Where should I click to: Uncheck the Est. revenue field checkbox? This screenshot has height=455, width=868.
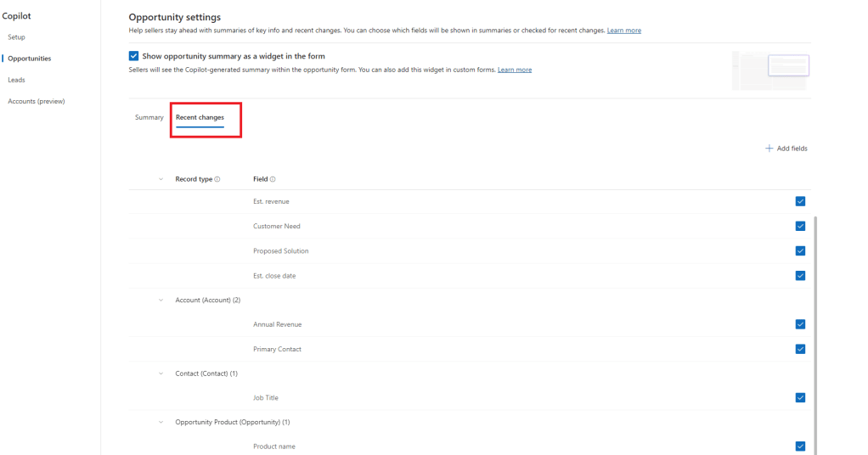click(800, 201)
